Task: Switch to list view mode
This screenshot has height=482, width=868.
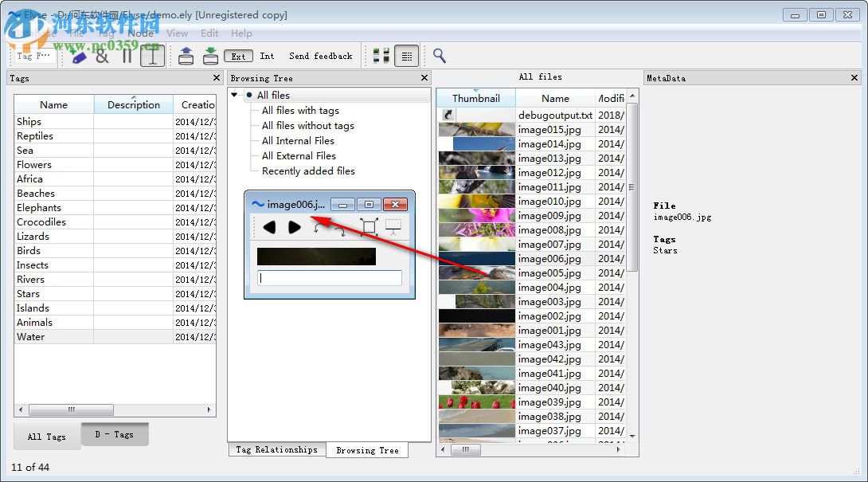Action: click(406, 56)
